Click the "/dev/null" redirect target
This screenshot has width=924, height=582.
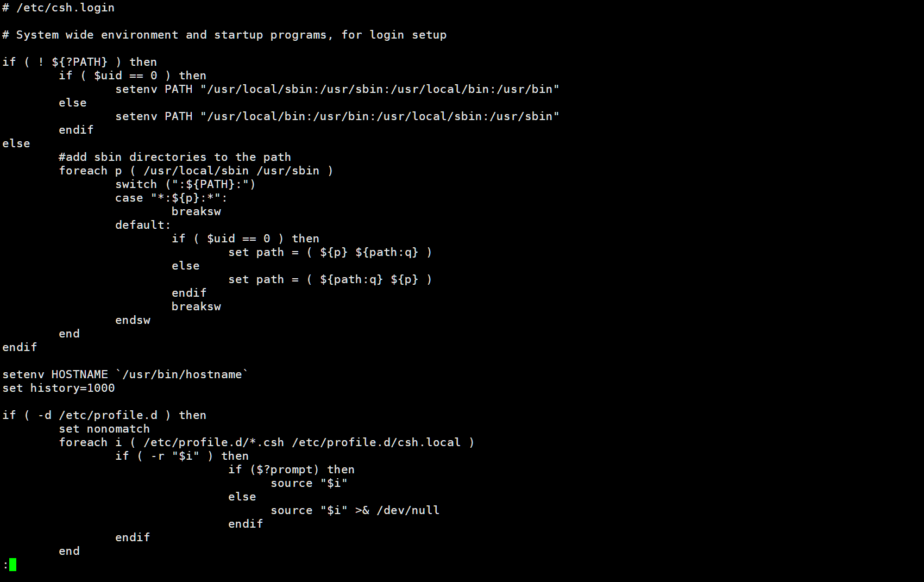coord(407,510)
